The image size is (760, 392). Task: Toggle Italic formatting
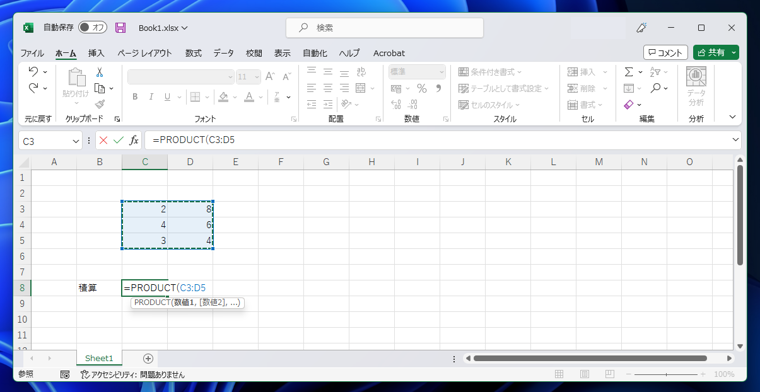tap(151, 97)
